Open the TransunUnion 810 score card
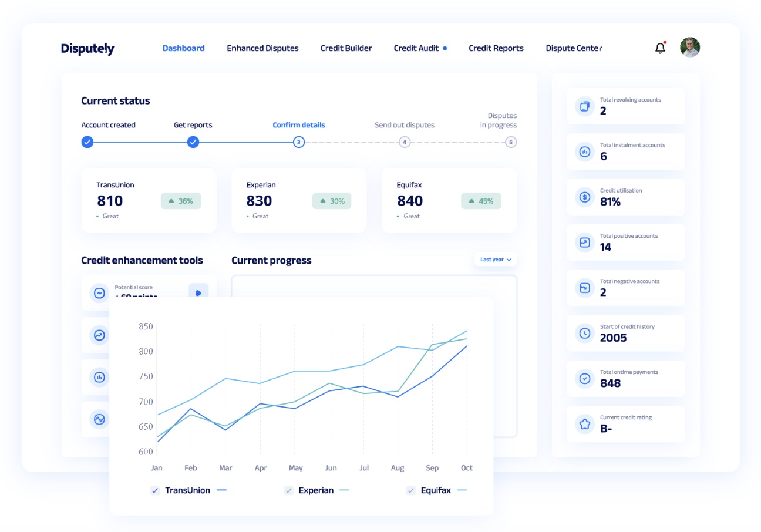 [x=149, y=200]
